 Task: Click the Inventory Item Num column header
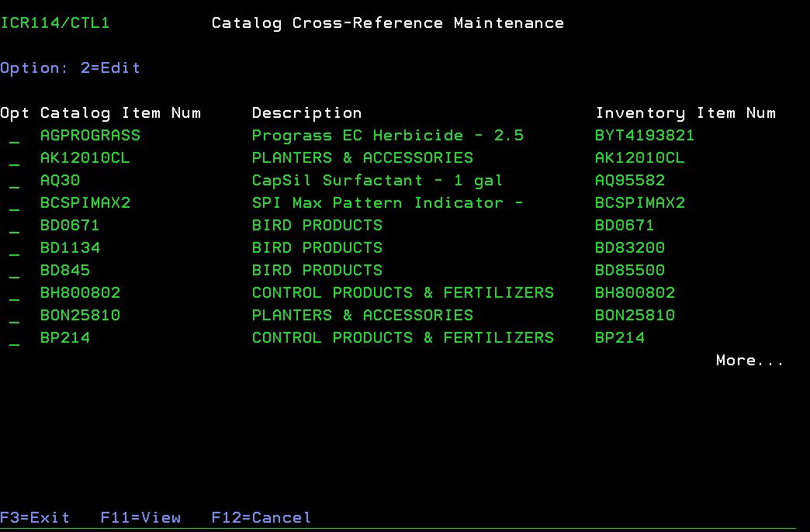[685, 113]
